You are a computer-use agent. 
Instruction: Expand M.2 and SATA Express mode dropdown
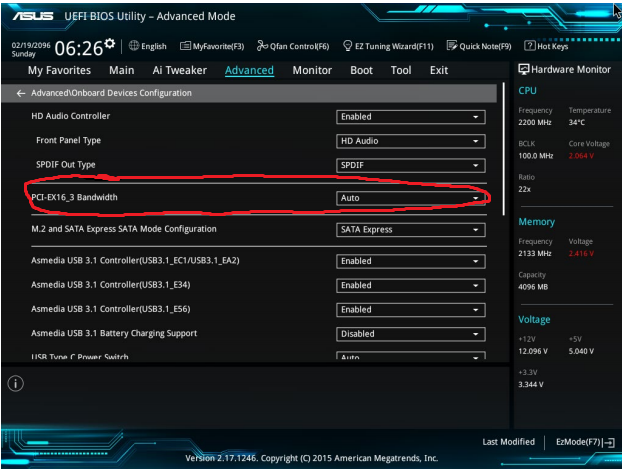411,230
